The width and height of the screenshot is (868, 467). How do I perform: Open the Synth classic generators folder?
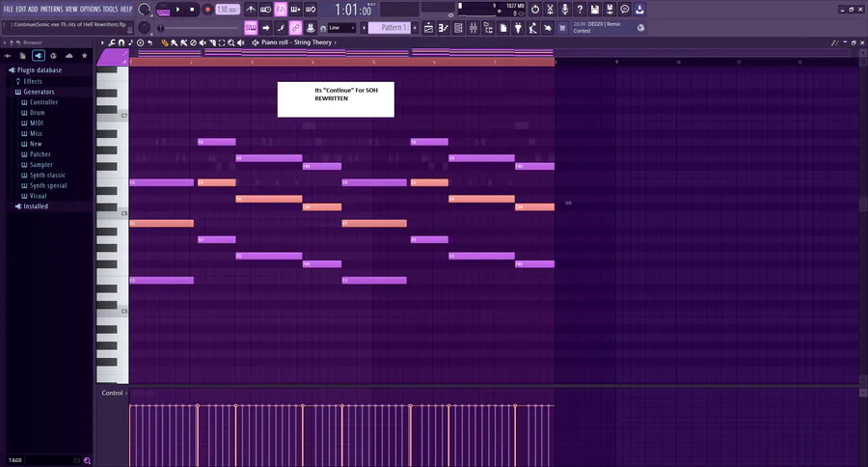click(x=47, y=175)
